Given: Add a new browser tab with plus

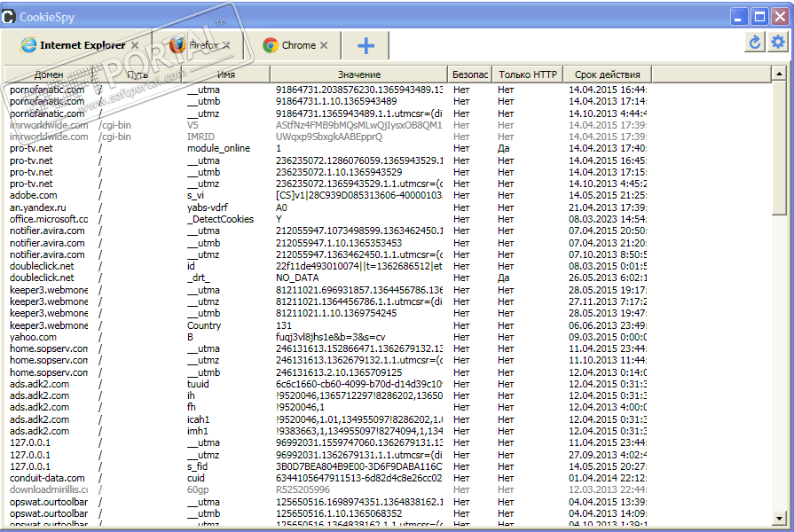Looking at the screenshot, I should [366, 45].
